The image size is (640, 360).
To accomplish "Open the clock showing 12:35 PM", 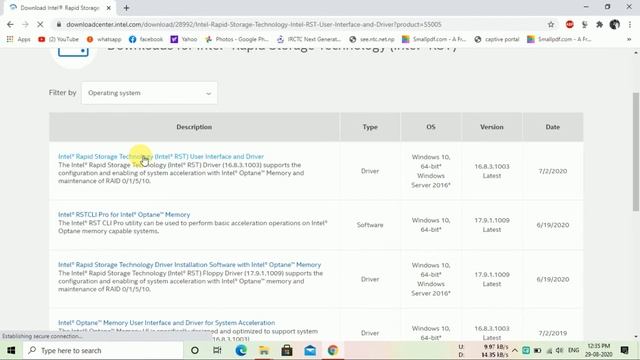I will point(599,351).
